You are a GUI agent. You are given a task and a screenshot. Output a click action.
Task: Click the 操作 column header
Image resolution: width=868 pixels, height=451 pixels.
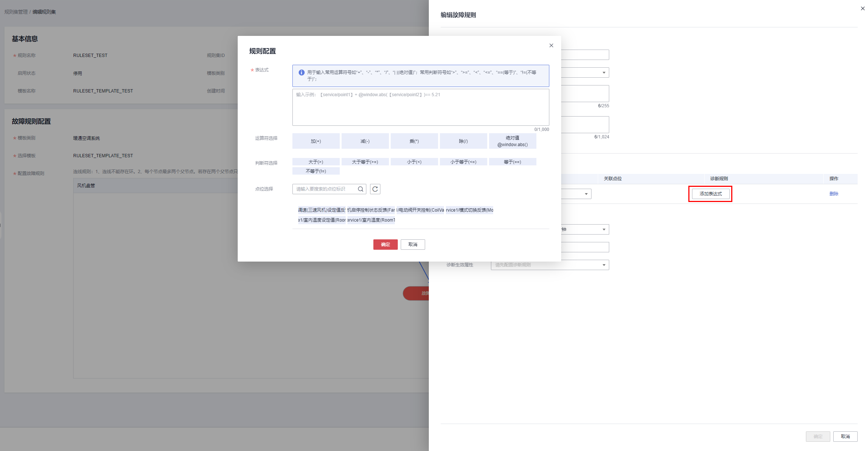[x=834, y=179]
